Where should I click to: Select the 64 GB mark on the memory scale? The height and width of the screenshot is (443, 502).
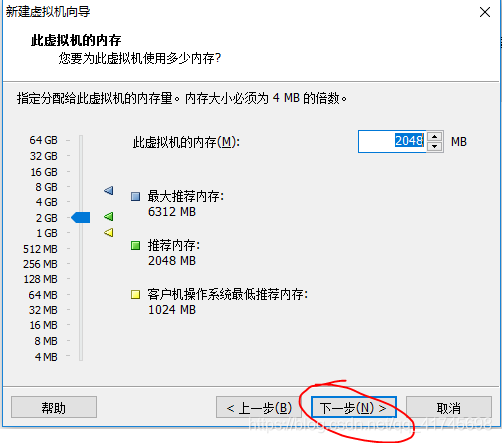[x=43, y=140]
